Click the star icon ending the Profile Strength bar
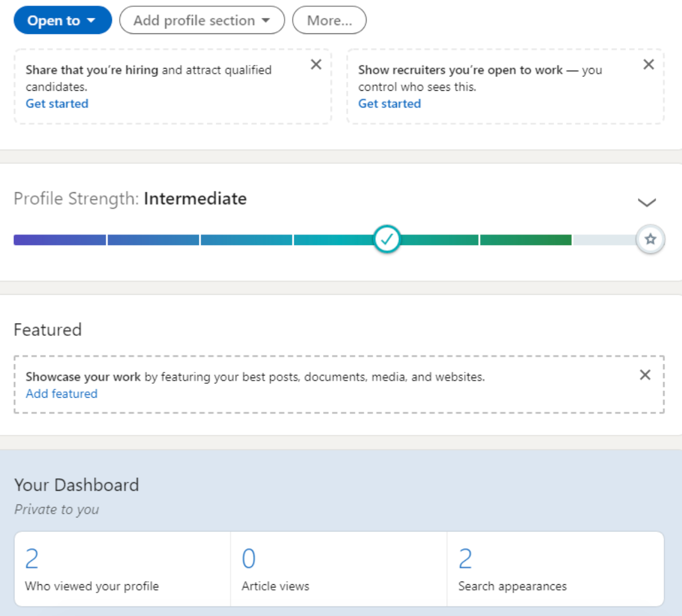The image size is (682, 616). [650, 239]
